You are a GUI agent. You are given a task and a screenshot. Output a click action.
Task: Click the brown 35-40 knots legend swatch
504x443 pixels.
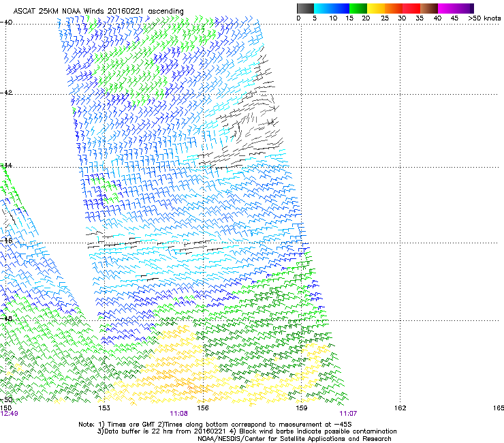click(429, 8)
